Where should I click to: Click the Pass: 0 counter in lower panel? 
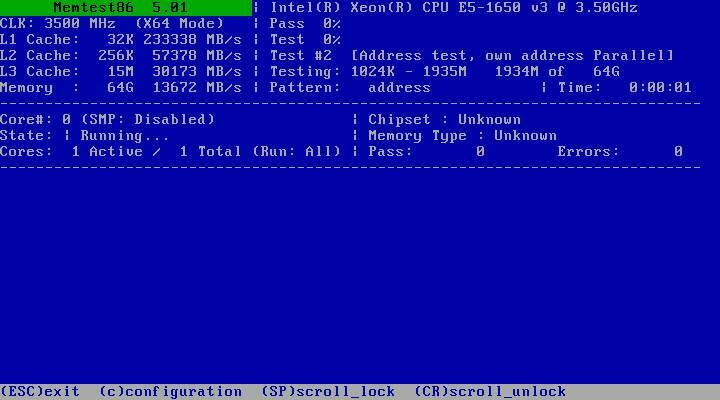[x=426, y=152]
